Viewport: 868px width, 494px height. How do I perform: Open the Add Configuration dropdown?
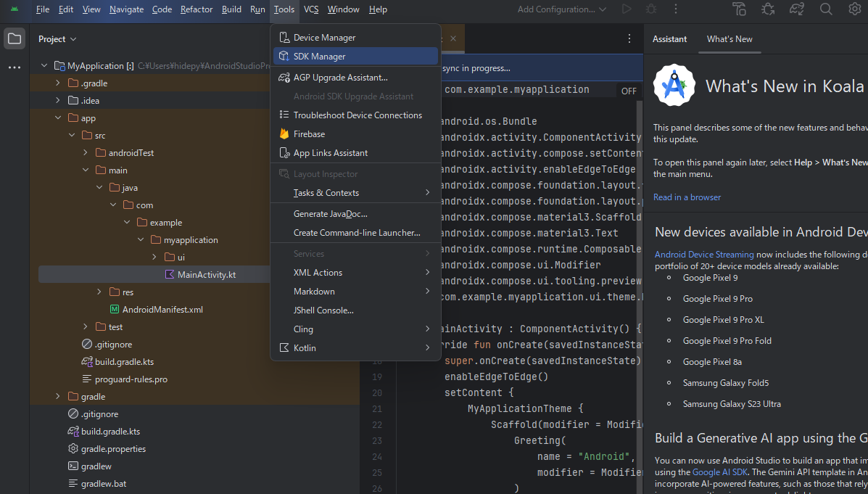[x=562, y=9]
